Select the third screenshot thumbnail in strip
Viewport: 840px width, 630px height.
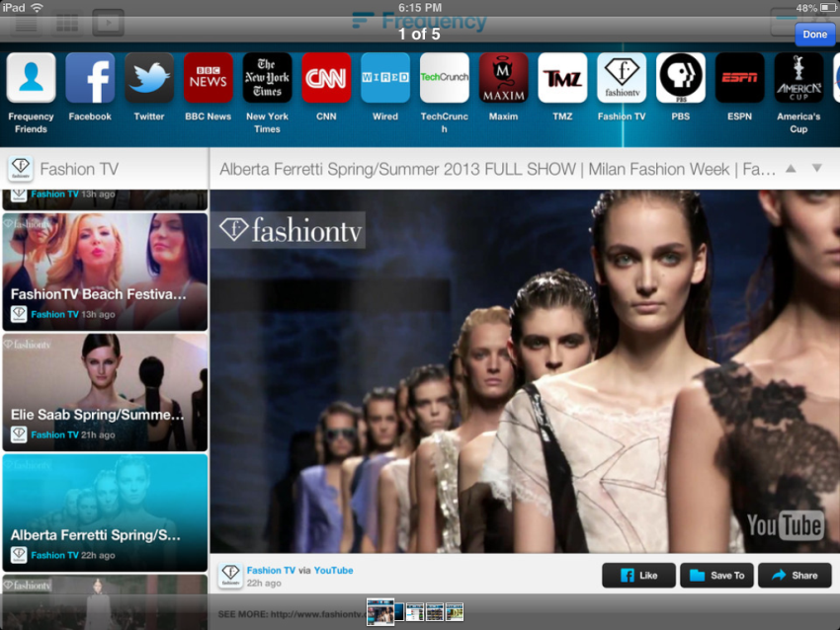click(x=415, y=612)
